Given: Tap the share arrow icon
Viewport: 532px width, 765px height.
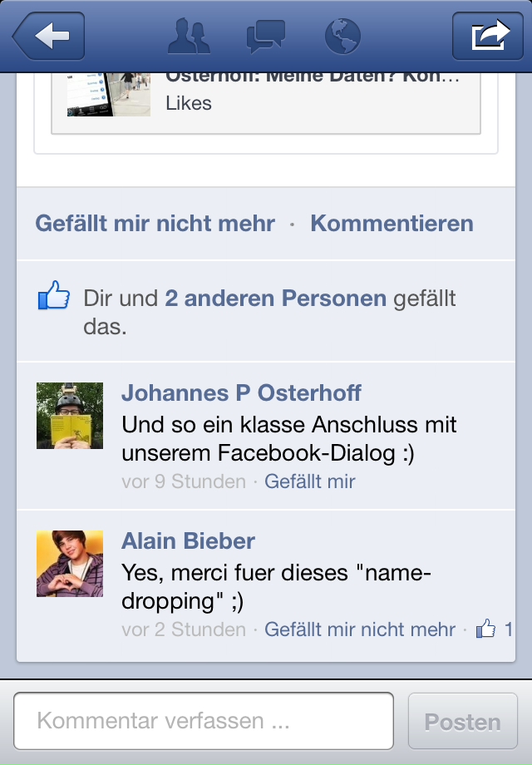Looking at the screenshot, I should click(488, 36).
